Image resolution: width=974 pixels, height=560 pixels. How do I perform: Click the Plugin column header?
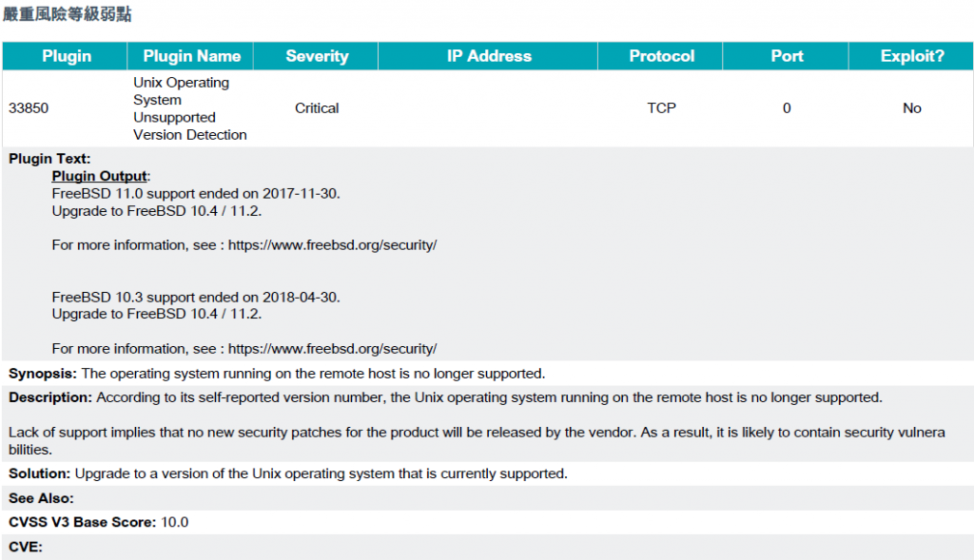click(x=67, y=56)
